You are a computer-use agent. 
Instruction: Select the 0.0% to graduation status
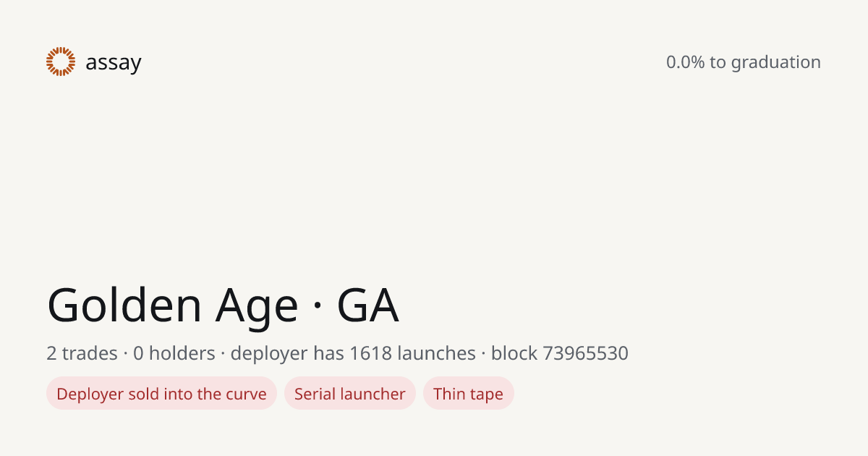pyautogui.click(x=744, y=62)
